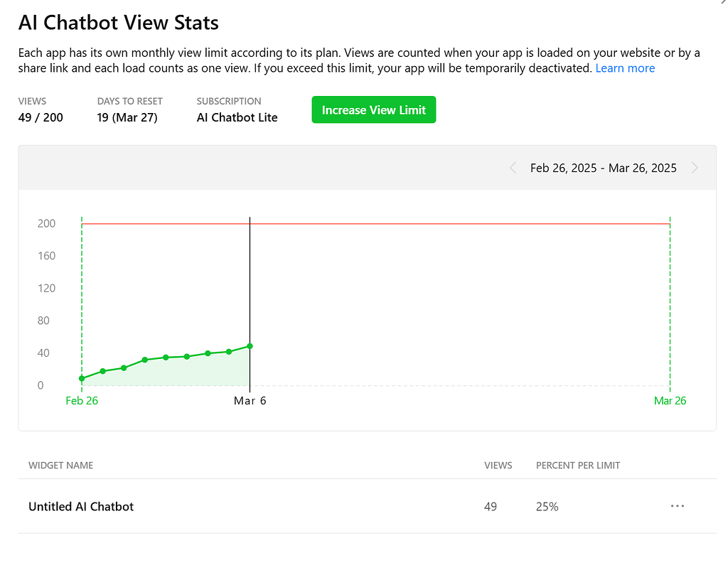Click the 25% value in the widget row
Viewport: 728px width, 585px height.
tap(547, 507)
